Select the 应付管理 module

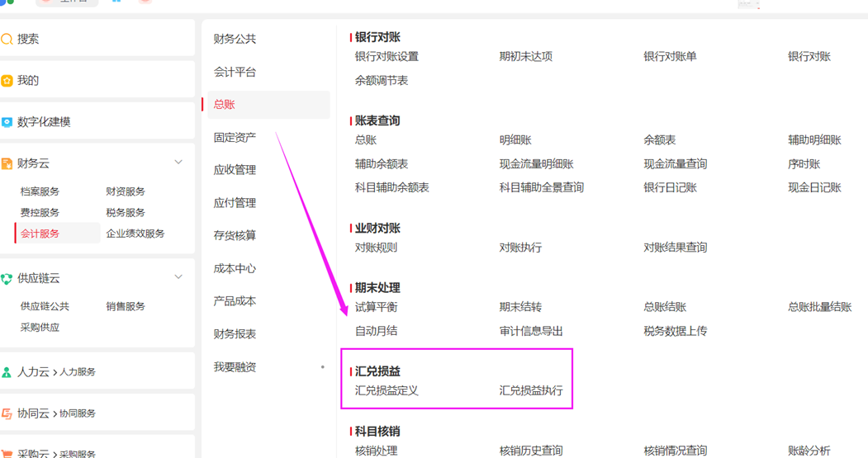pyautogui.click(x=235, y=203)
